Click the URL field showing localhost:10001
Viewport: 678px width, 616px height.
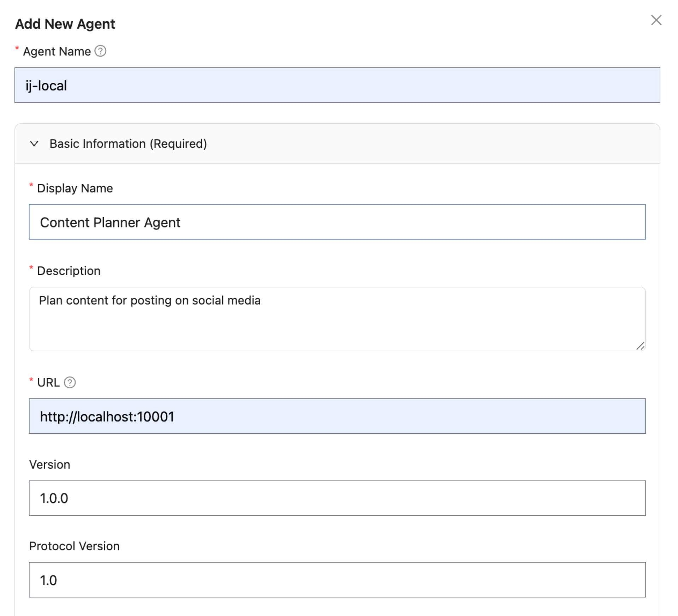tap(337, 416)
